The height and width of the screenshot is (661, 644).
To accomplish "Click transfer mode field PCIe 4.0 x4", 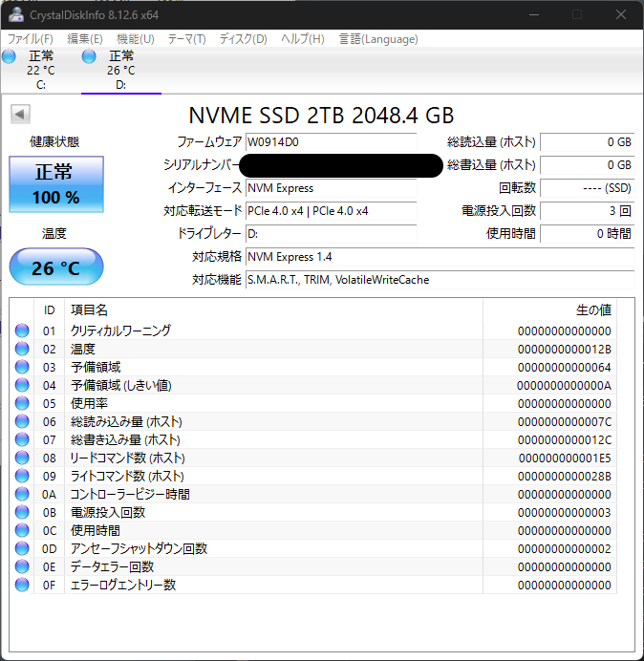I will tap(331, 211).
